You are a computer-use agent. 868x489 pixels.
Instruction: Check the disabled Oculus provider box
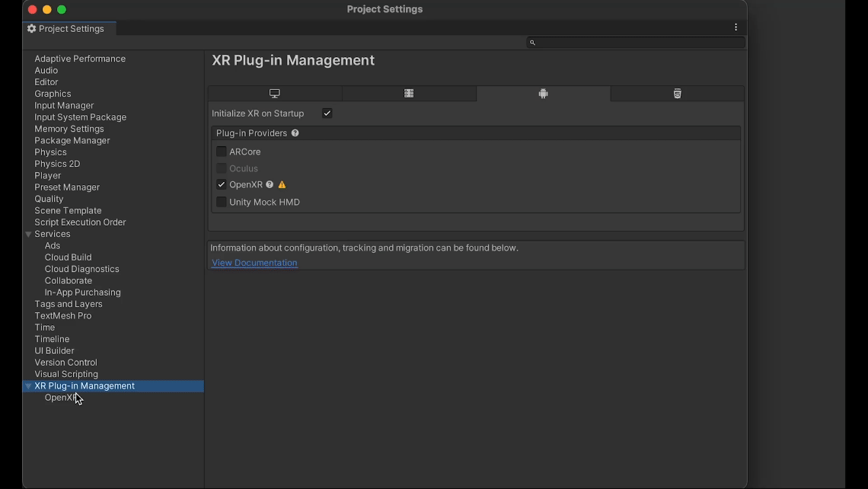[222, 168]
